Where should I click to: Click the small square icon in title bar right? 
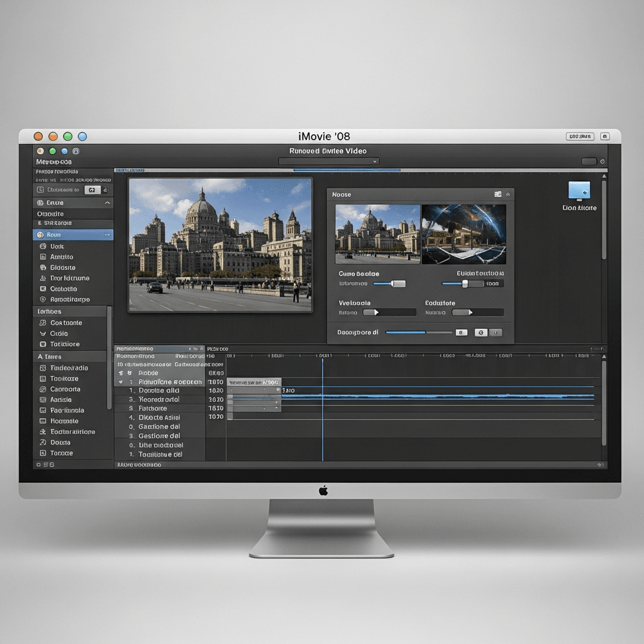[x=605, y=136]
